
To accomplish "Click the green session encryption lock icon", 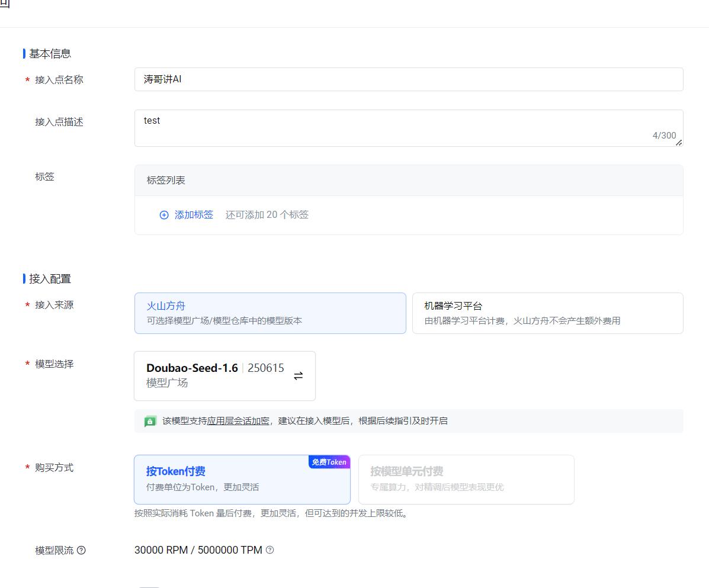I will tap(150, 421).
